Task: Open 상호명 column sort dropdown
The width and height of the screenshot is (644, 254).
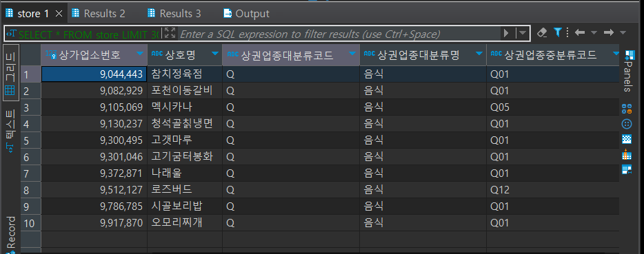Action: (x=215, y=54)
